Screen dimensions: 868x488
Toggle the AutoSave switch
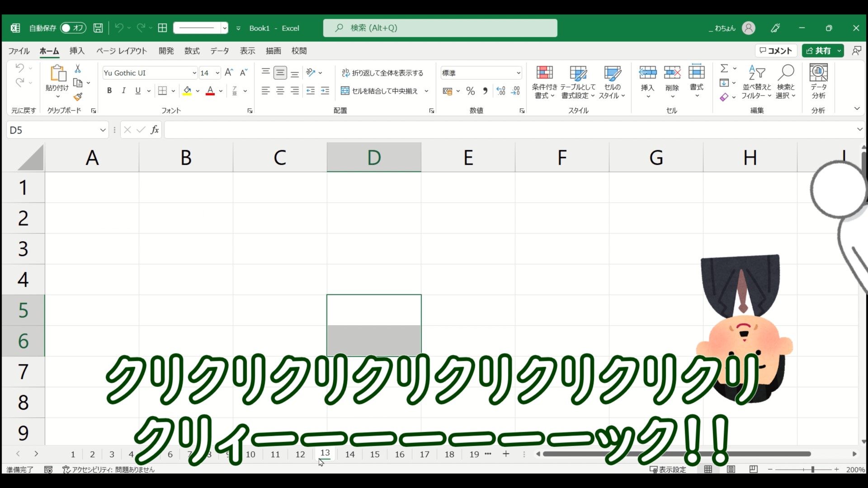tap(73, 28)
